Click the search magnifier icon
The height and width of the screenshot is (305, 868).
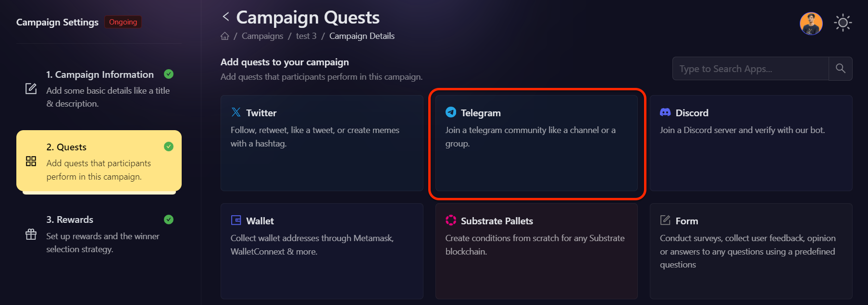(x=840, y=69)
